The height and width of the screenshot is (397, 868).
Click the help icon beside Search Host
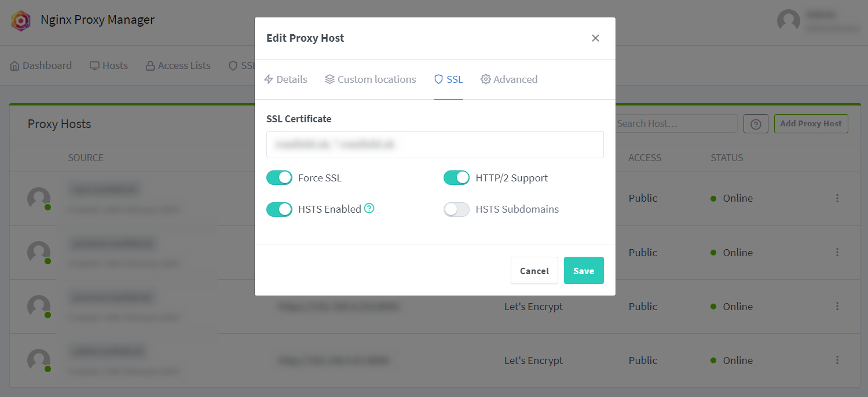tap(756, 124)
